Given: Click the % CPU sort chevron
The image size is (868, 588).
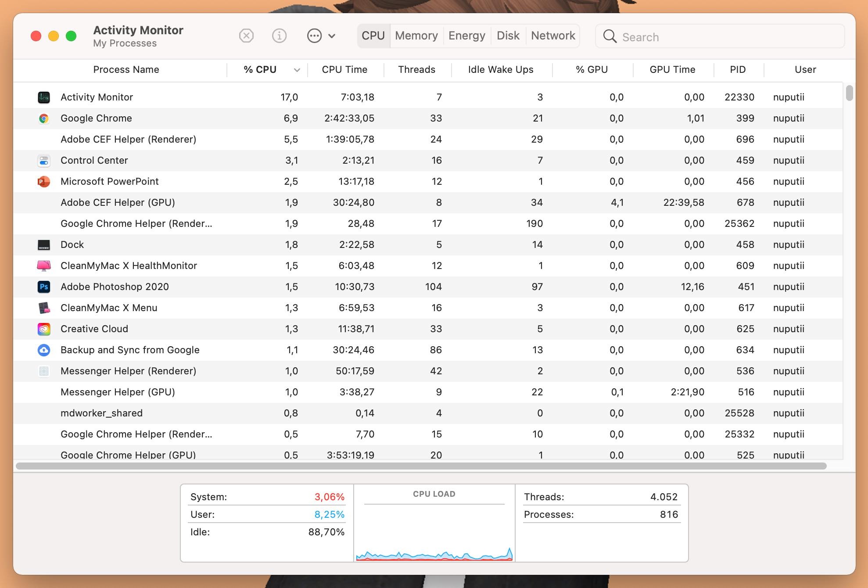Looking at the screenshot, I should pyautogui.click(x=297, y=69).
